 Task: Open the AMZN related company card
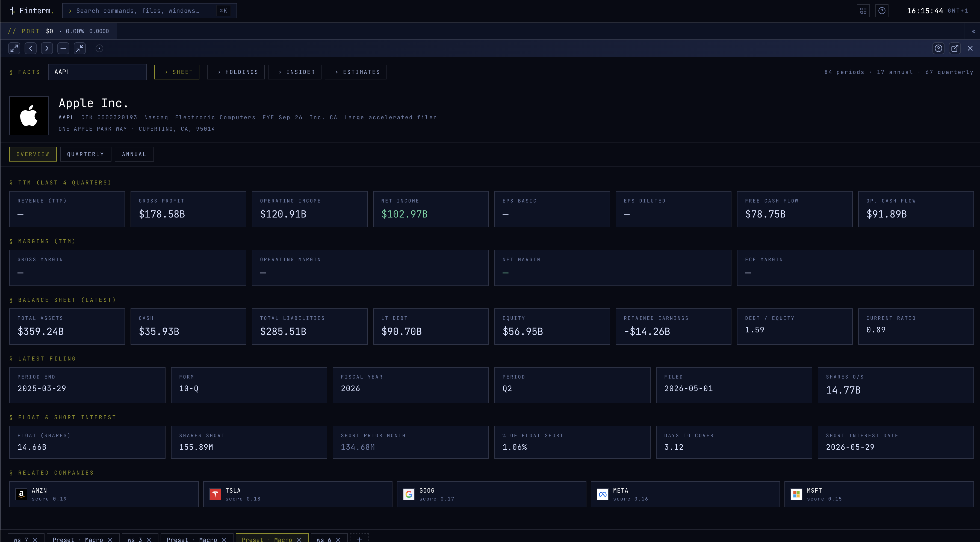click(104, 494)
